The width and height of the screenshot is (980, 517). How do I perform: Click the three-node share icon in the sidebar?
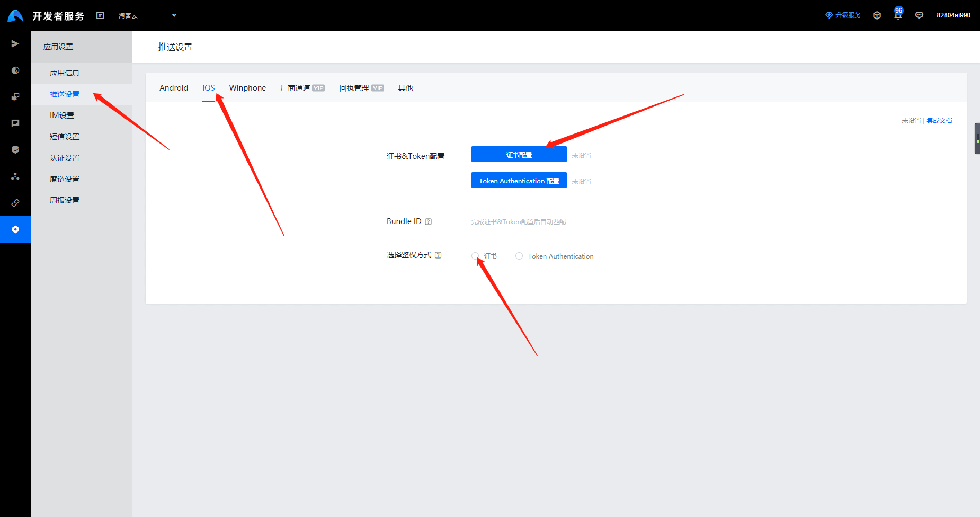point(15,176)
